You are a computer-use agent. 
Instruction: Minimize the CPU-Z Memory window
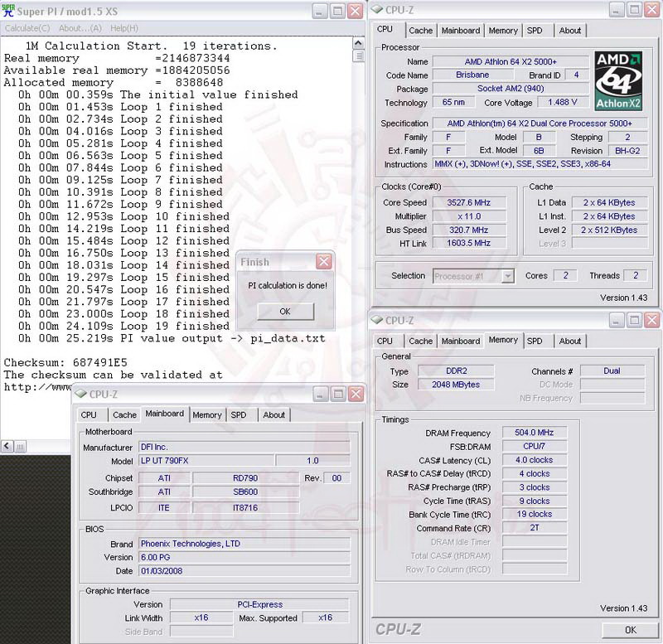617,320
